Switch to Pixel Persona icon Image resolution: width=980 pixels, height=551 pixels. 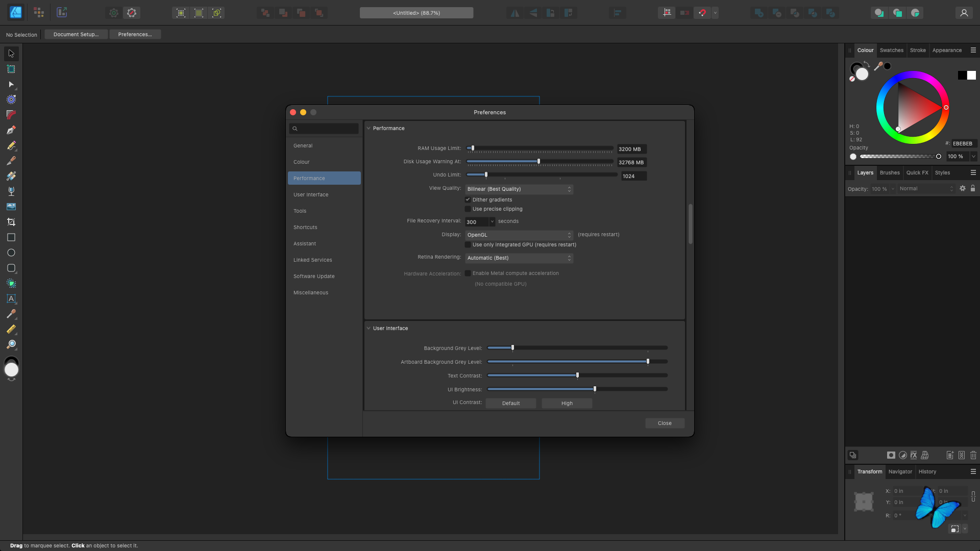pyautogui.click(x=39, y=13)
